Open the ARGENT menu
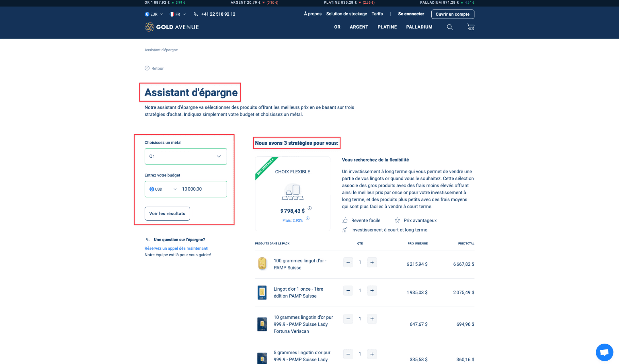 pyautogui.click(x=359, y=27)
